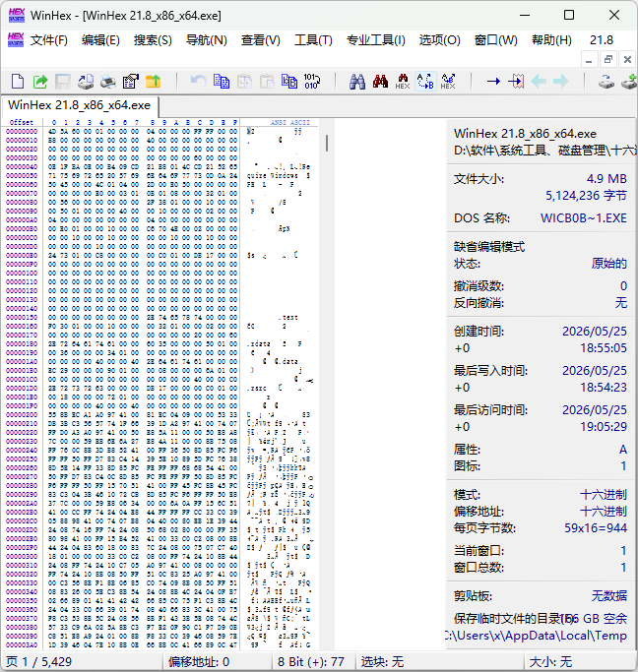This screenshot has width=638, height=672.
Task: Click offset row 00000200
Action: click(22, 414)
